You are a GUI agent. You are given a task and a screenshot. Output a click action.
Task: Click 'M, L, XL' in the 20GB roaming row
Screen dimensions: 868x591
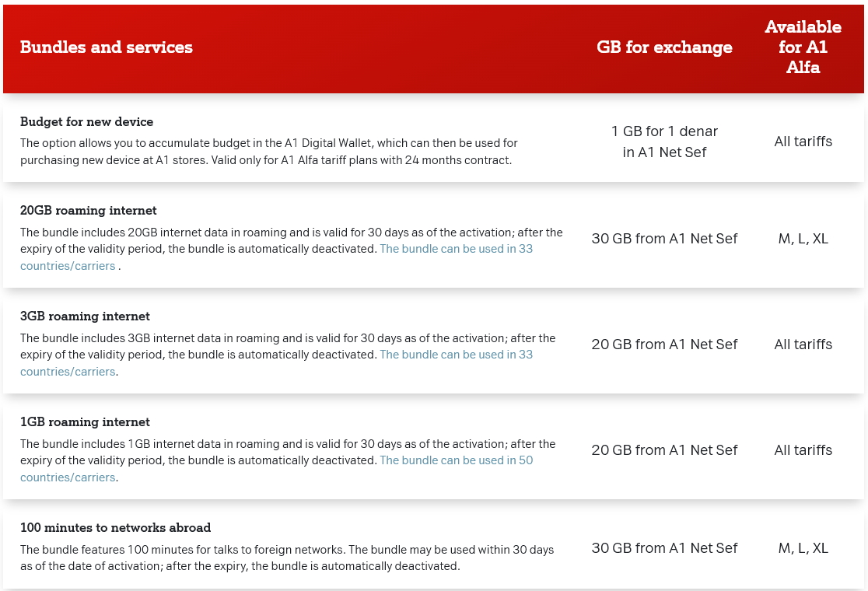[x=803, y=239]
